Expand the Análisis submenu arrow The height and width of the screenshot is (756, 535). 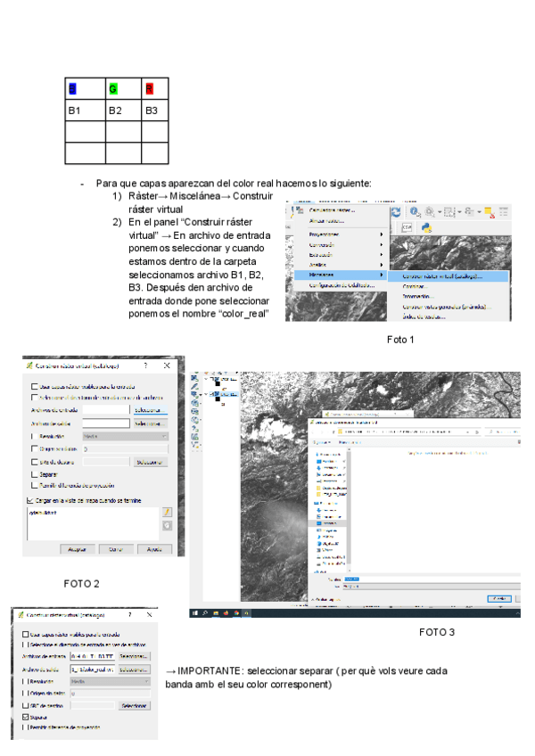tap(381, 265)
